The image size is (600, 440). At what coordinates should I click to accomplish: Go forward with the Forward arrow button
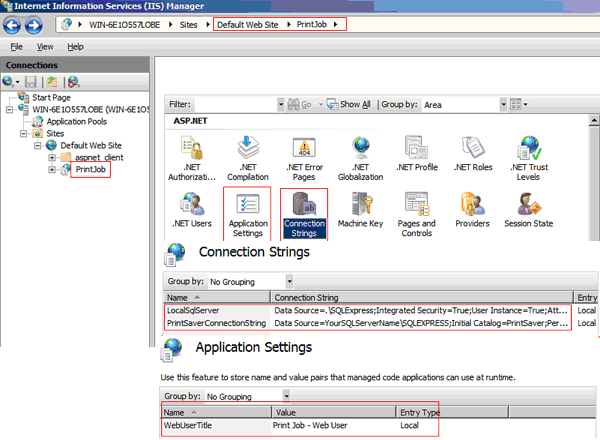pyautogui.click(x=34, y=25)
